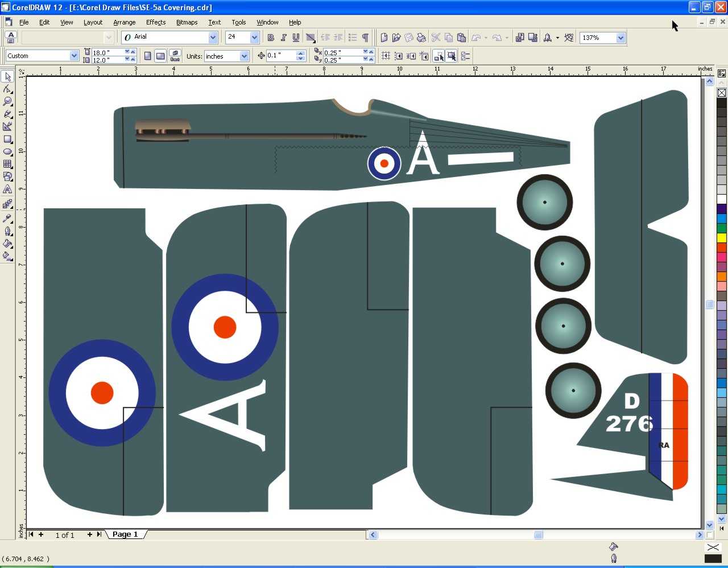Select the Pick tool in the toolbox
Image resolution: width=728 pixels, height=568 pixels.
point(7,76)
